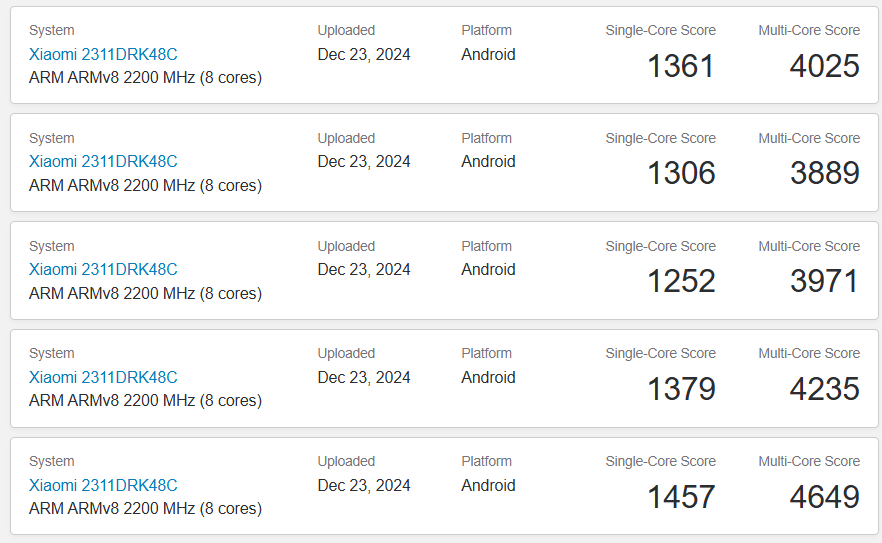This screenshot has width=882, height=543.
Task: Open the Xiaomi 2311DRK48C link scoring 1361 single-core
Action: pos(103,55)
